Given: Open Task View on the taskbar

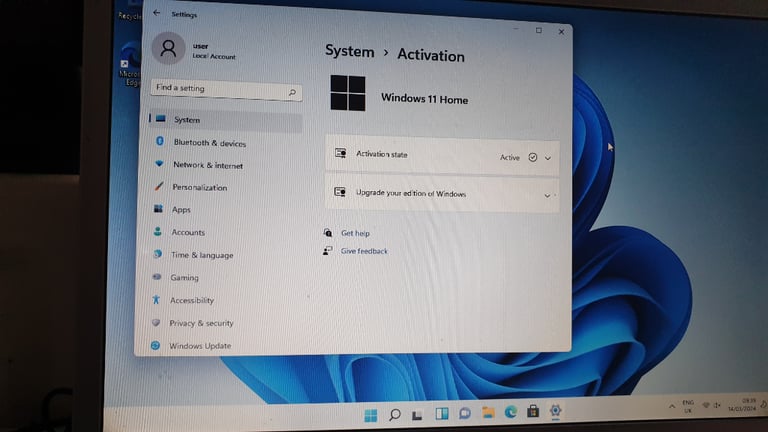Looking at the screenshot, I should pos(417,415).
